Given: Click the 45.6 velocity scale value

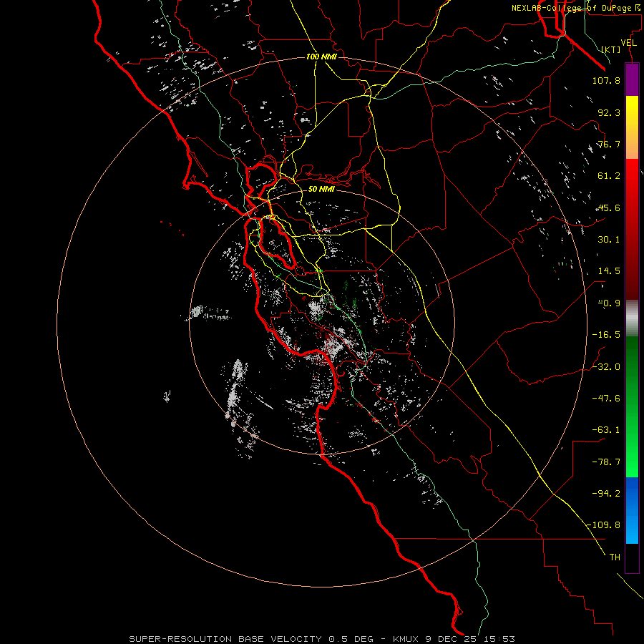Looking at the screenshot, I should [609, 208].
